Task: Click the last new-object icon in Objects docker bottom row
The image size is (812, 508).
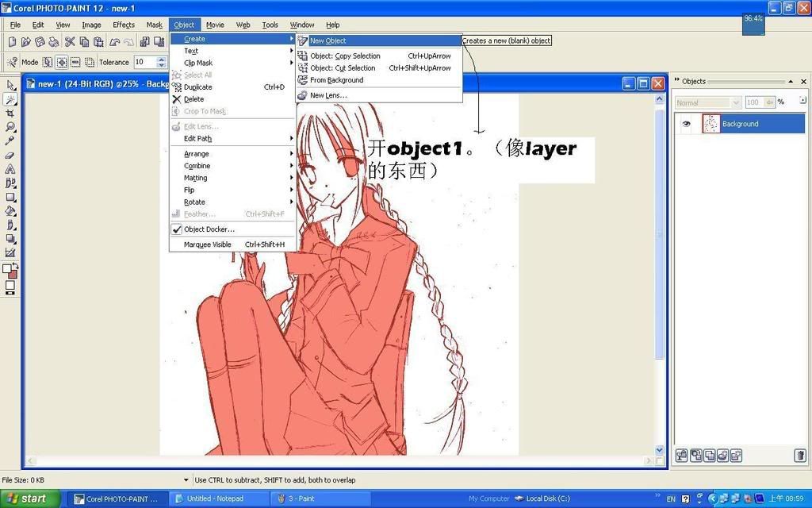Action: tap(736, 455)
